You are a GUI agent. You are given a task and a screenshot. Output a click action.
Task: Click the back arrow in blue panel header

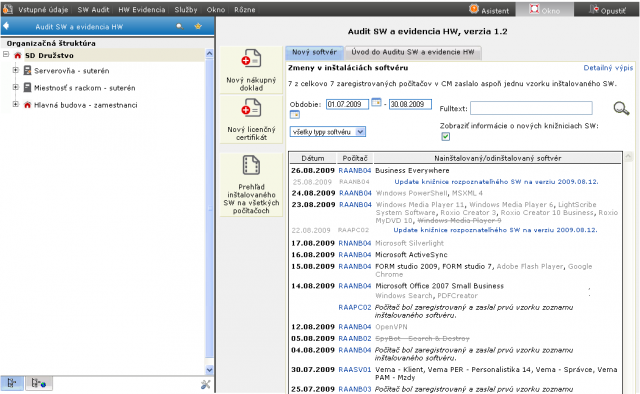click(6, 27)
